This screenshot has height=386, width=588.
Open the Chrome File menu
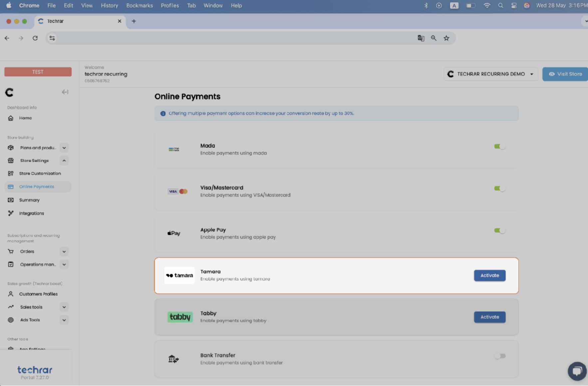52,6
